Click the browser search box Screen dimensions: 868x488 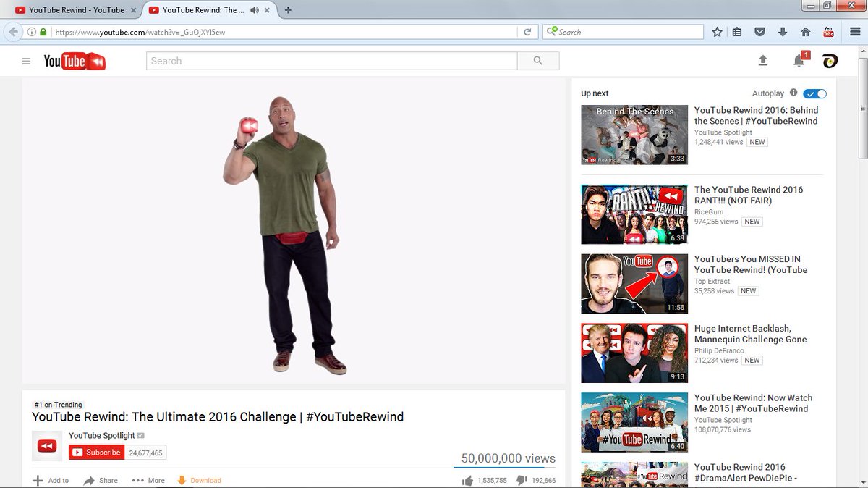click(623, 32)
